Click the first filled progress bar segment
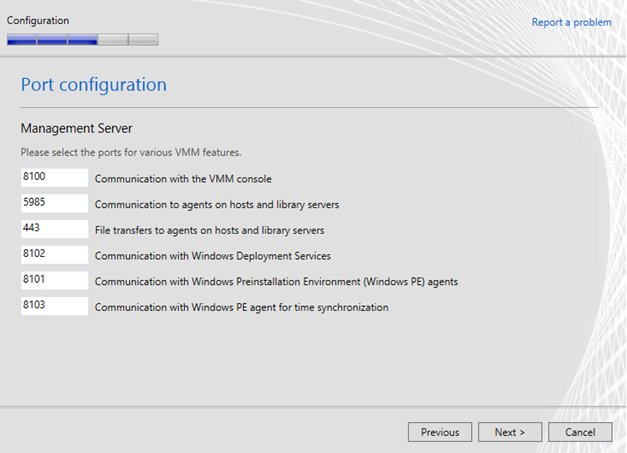This screenshot has height=453, width=627. click(x=22, y=40)
